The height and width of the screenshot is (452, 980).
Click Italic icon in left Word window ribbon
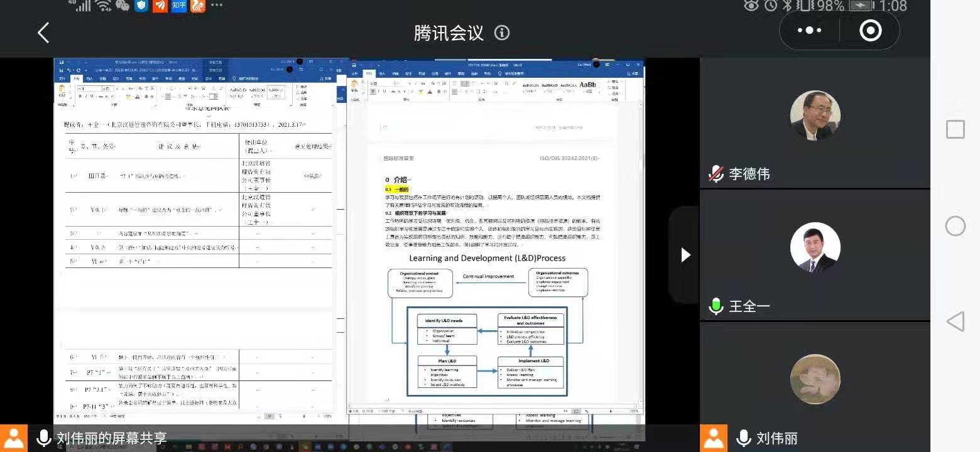click(86, 96)
